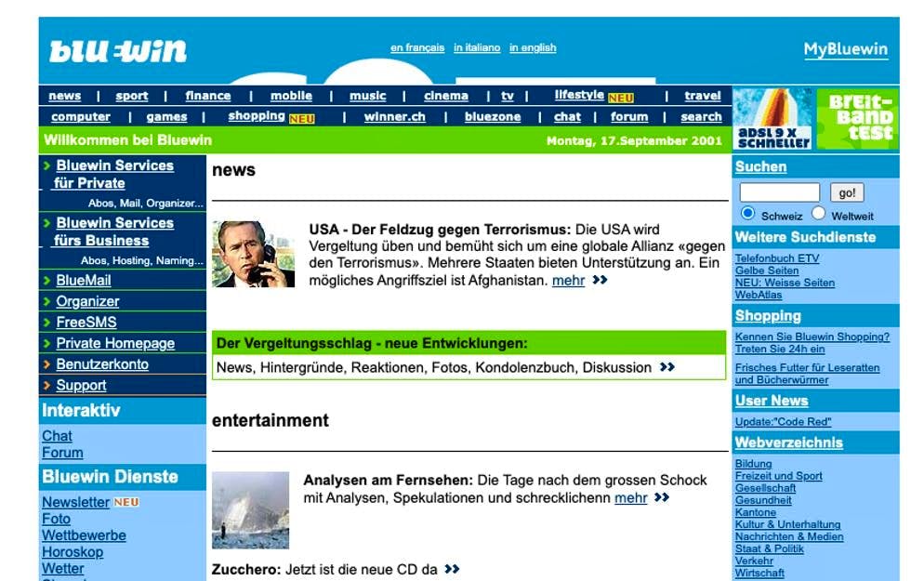Screen dimensions: 924x581
Task: Open games in the navigation bar
Action: tap(166, 117)
